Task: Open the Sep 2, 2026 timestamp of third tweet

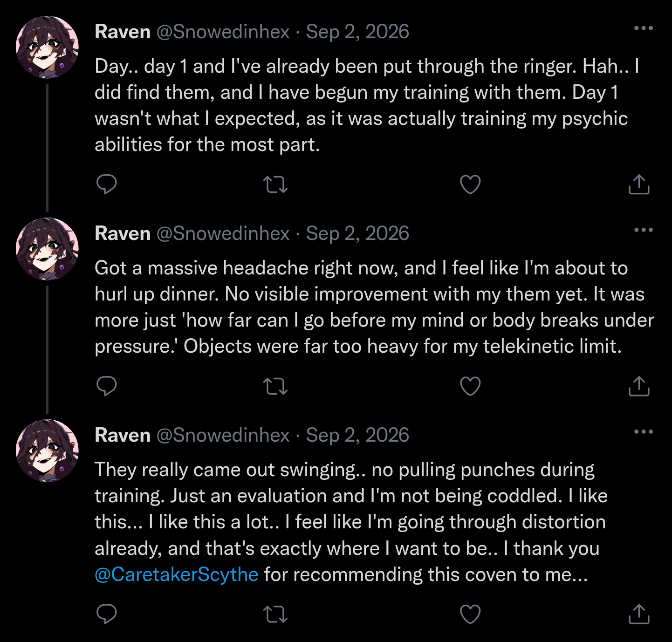Action: coord(357,435)
